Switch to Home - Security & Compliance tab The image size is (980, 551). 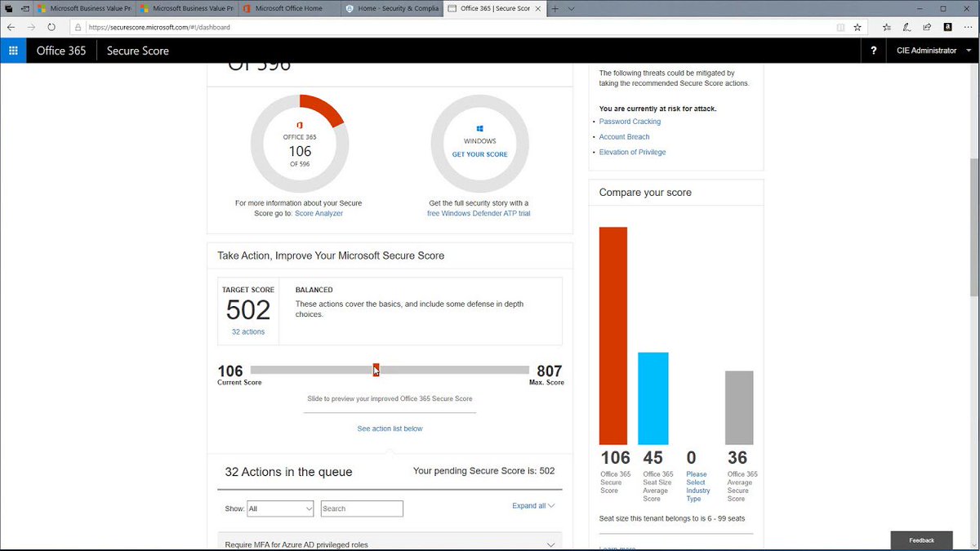(x=392, y=8)
